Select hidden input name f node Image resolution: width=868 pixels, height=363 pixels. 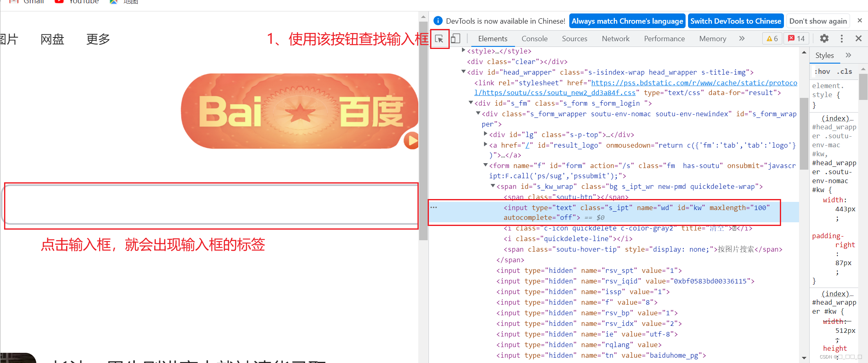577,302
